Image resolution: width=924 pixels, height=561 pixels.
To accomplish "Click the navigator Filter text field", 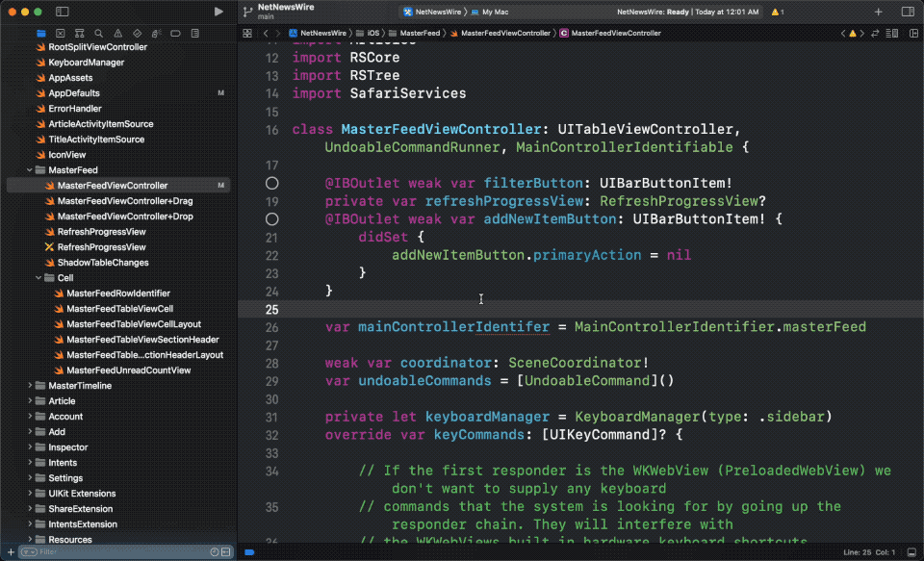I will (x=115, y=552).
